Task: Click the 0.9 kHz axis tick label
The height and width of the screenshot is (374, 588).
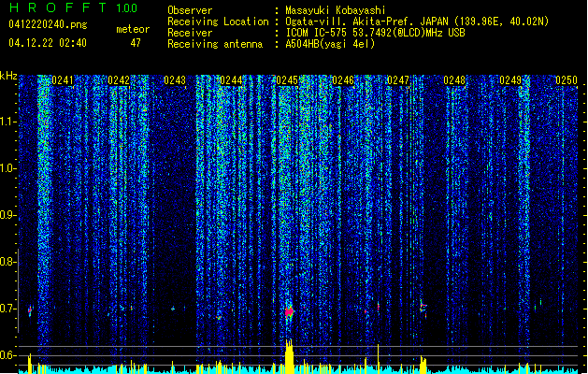Action: [x=7, y=215]
